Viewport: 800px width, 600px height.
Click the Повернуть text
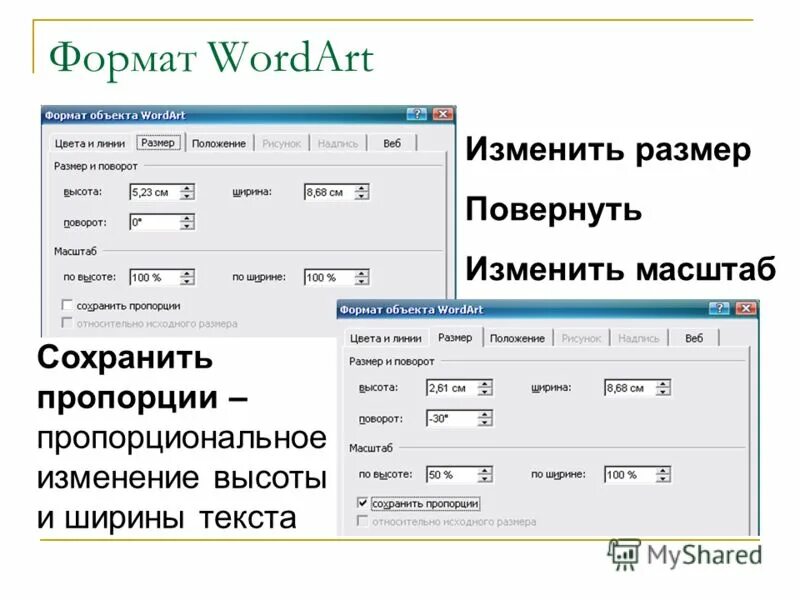tap(554, 210)
